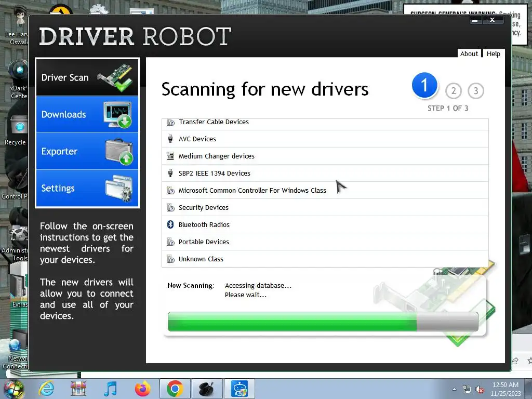Open the black hat taskbar app
The image size is (532, 399).
pyautogui.click(x=207, y=389)
